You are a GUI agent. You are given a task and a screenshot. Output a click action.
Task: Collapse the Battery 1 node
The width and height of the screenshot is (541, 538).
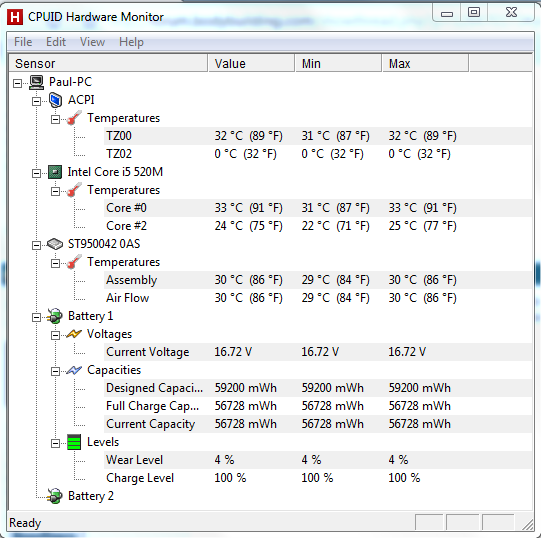tap(36, 317)
